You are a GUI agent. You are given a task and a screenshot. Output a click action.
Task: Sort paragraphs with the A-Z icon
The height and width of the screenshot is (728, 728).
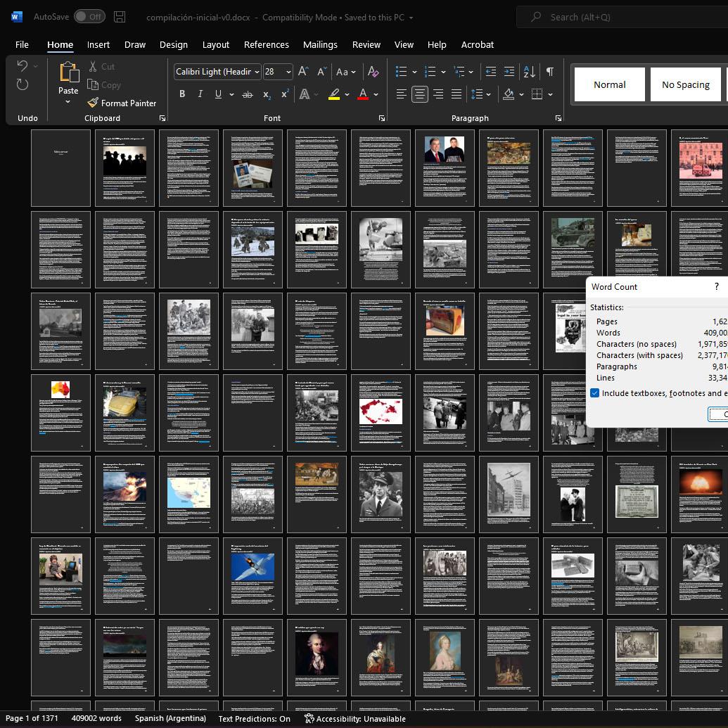pos(529,72)
